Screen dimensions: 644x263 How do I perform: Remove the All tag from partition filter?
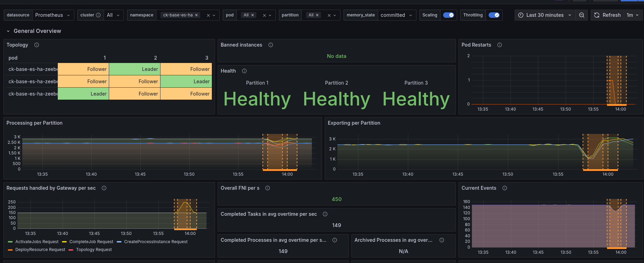pyautogui.click(x=317, y=15)
